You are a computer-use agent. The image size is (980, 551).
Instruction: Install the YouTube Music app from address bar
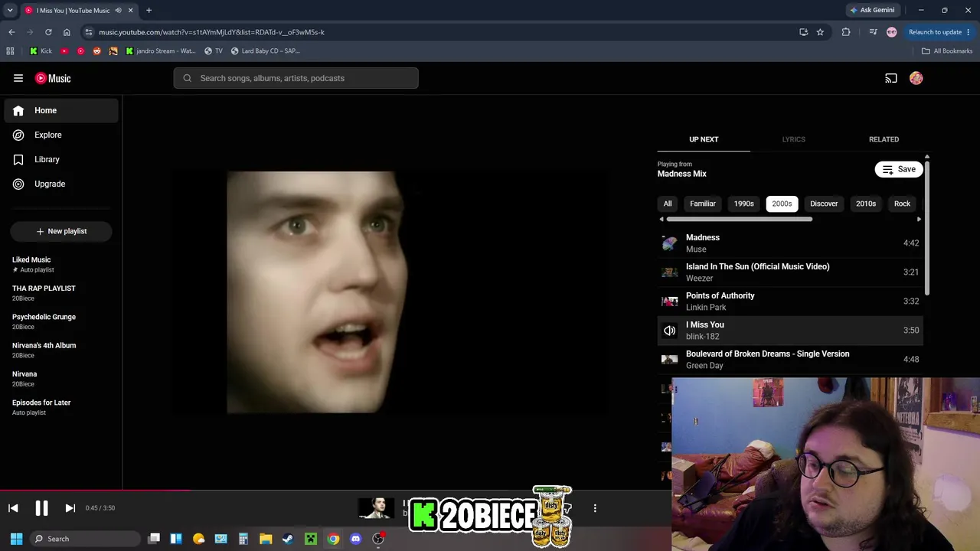click(803, 32)
